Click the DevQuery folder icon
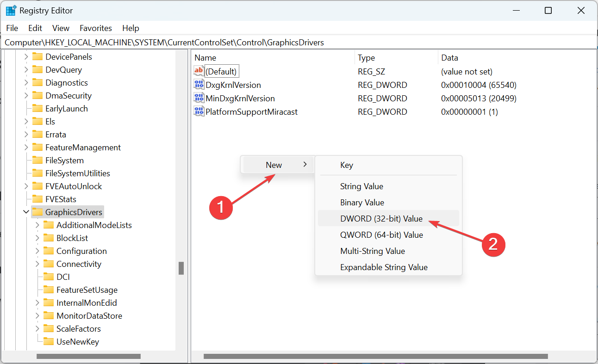 [x=37, y=69]
